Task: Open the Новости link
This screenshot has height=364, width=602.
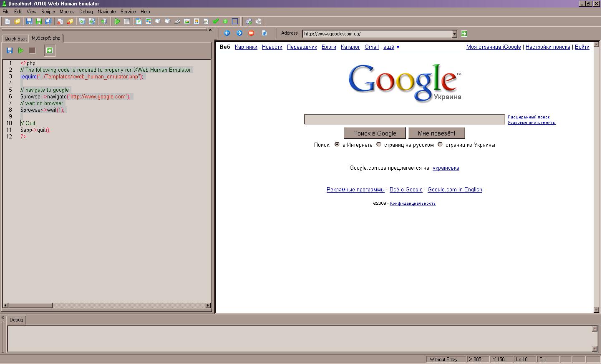Action: [272, 47]
